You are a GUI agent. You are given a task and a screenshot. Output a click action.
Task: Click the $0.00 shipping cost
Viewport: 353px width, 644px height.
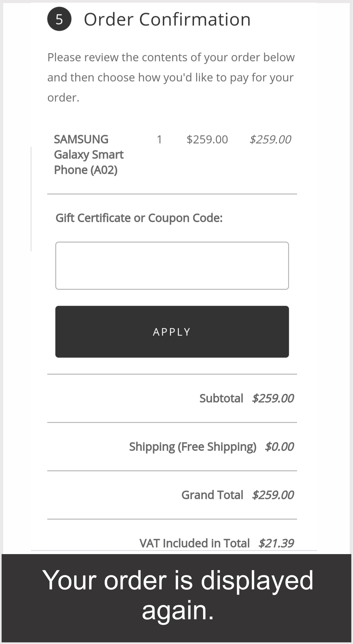pos(279,447)
